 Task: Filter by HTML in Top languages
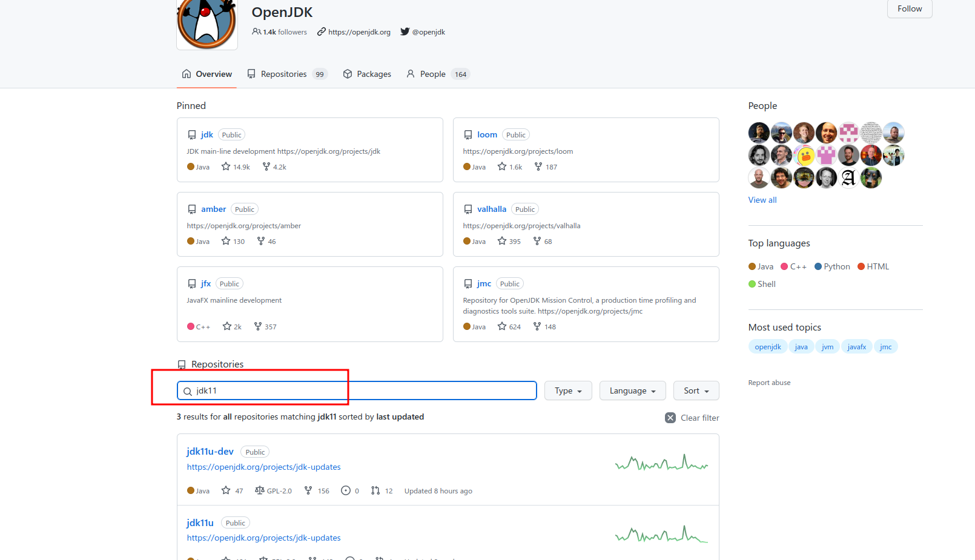[x=873, y=267]
